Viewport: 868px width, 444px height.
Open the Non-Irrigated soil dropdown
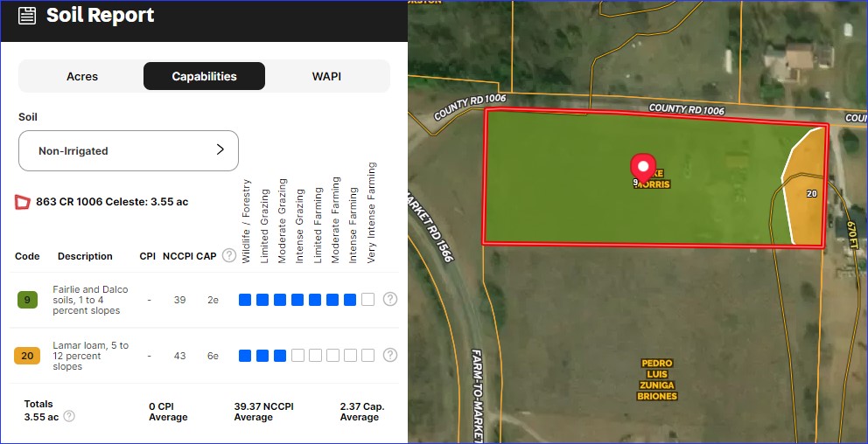(128, 151)
